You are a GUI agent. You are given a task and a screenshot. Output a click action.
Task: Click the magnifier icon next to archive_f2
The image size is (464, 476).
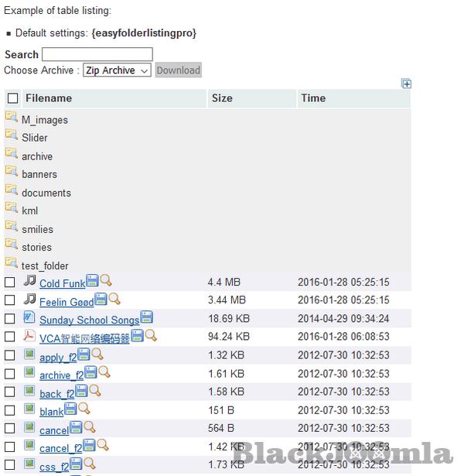(104, 372)
